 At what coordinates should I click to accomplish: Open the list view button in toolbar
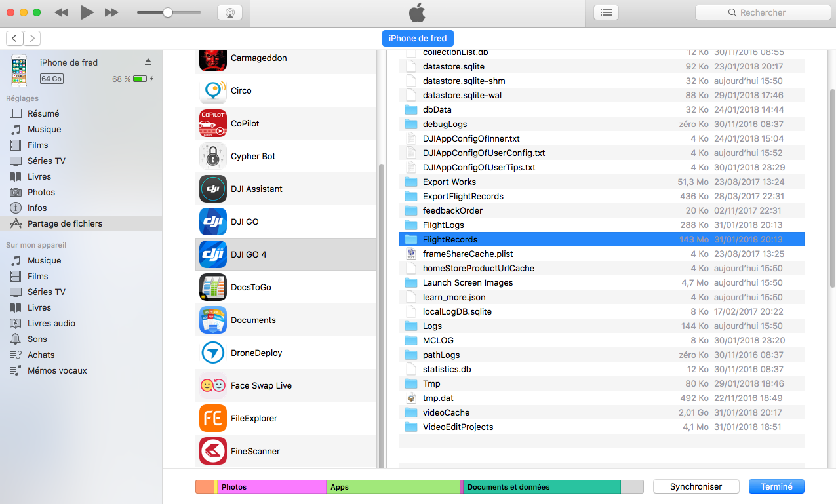click(606, 12)
